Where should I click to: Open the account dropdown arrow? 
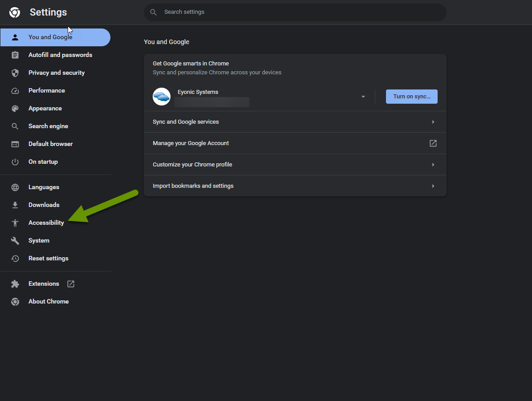[x=363, y=97]
